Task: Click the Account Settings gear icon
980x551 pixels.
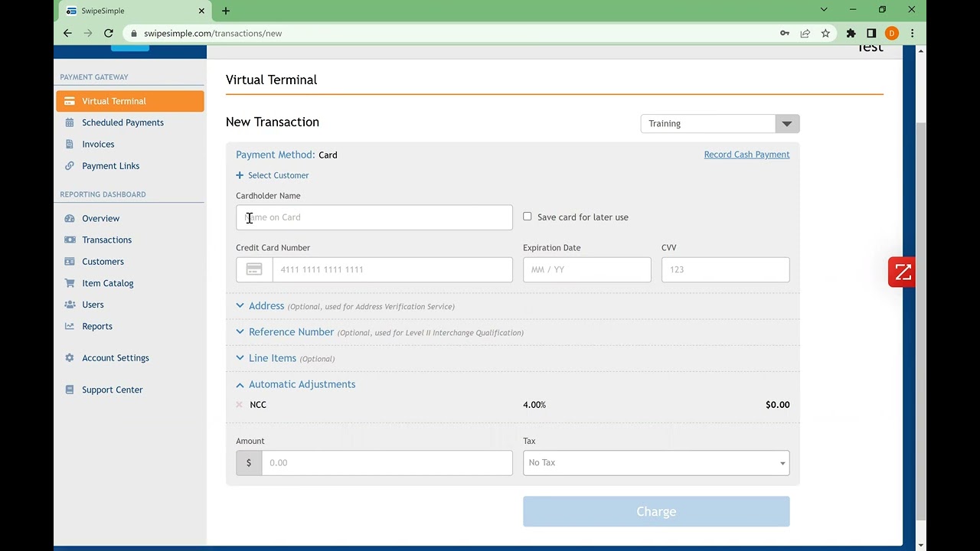Action: pos(70,357)
